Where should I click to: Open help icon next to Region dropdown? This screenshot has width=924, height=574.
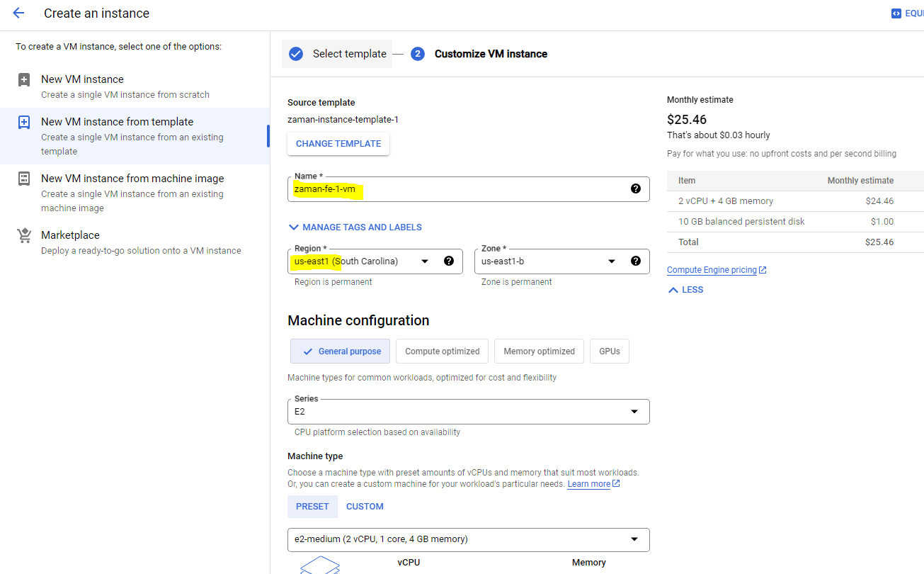click(448, 261)
